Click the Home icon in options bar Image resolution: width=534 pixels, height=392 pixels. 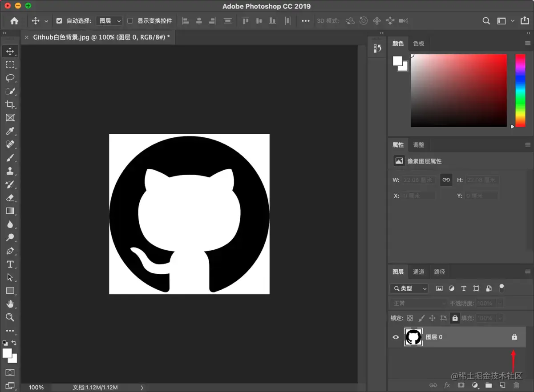[14, 21]
